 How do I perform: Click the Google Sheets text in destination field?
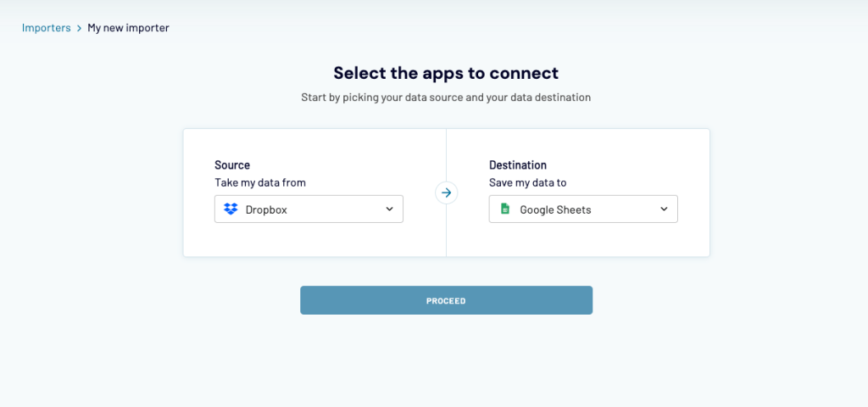(x=556, y=210)
